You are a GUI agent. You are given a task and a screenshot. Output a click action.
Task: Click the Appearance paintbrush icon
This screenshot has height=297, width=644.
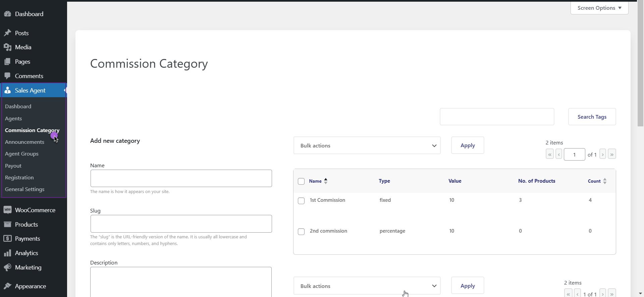[x=7, y=286]
